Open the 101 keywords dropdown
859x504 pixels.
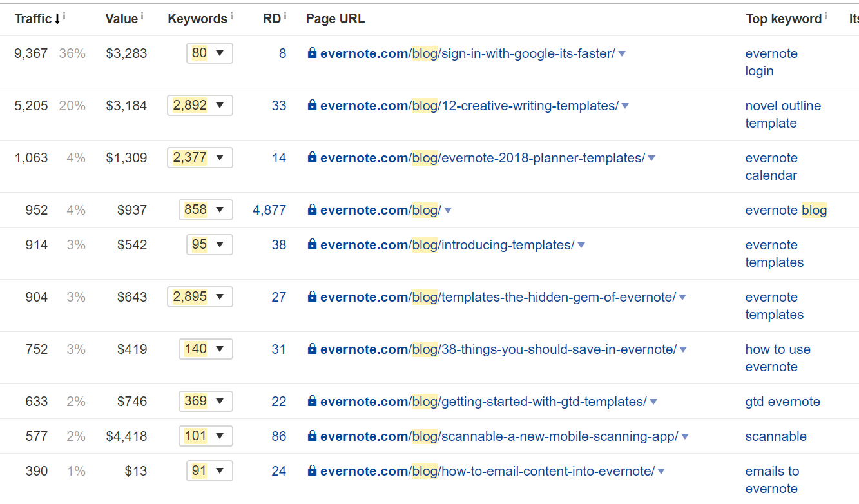206,436
